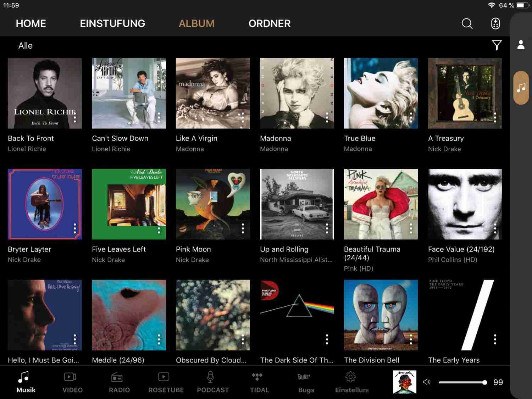Viewport: 532px width, 399px height.
Task: Open the Five Leaves Left album cover
Action: pyautogui.click(x=129, y=204)
